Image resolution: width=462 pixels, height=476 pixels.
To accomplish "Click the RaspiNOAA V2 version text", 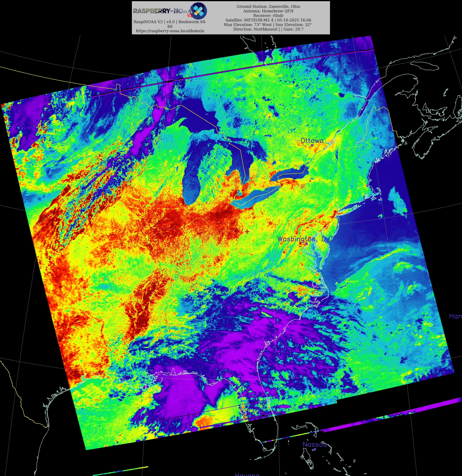I will [x=170, y=22].
